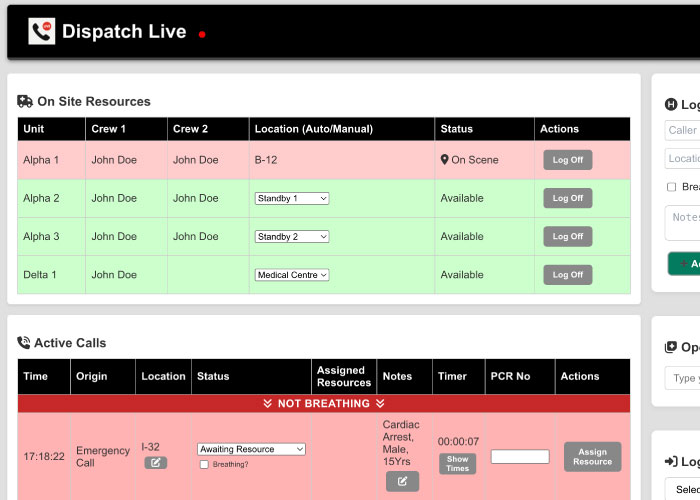Screen dimensions: 700x500
Task: Open Alpha 2 location dropdown showing Standby 1
Action: tap(292, 199)
